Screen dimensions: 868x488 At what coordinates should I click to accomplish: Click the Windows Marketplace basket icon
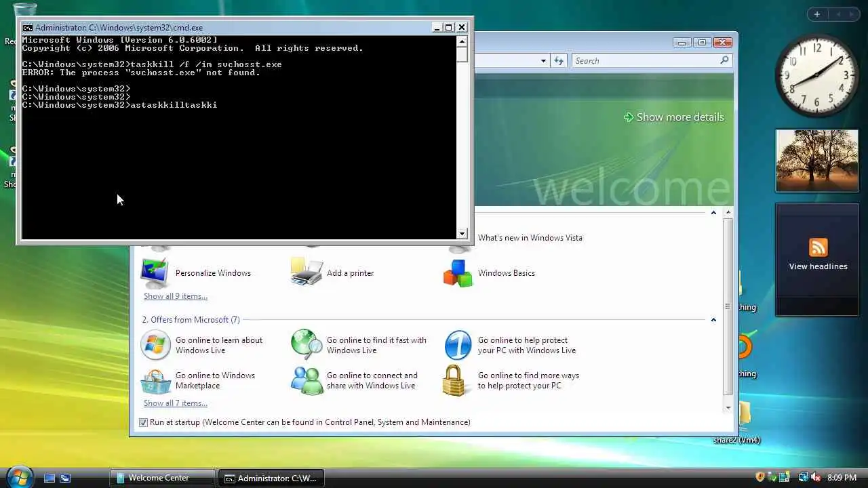tap(155, 381)
